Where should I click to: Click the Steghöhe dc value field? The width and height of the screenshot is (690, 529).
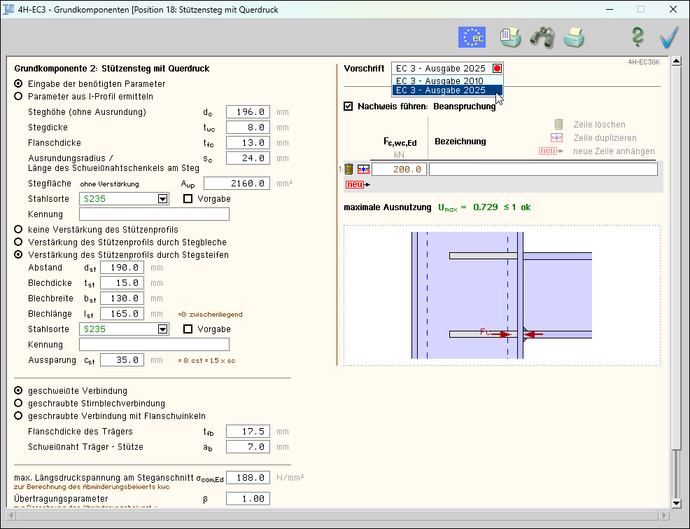tap(246, 112)
